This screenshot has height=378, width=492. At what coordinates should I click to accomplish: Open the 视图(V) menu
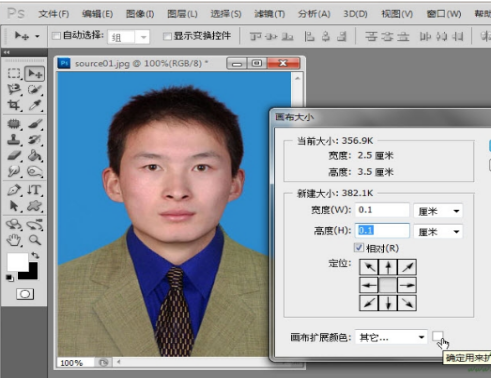[x=397, y=14]
